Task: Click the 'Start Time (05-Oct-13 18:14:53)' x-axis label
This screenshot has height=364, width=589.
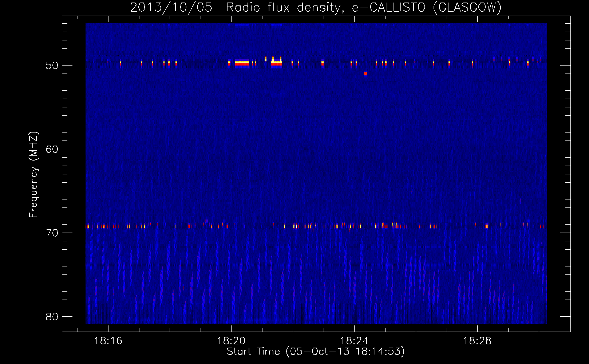Action: click(316, 352)
